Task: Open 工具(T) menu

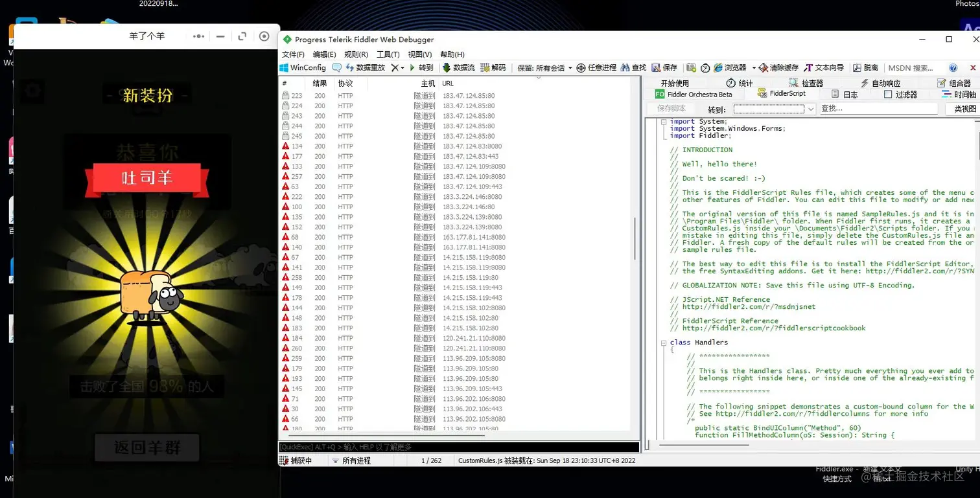Action: [x=388, y=54]
